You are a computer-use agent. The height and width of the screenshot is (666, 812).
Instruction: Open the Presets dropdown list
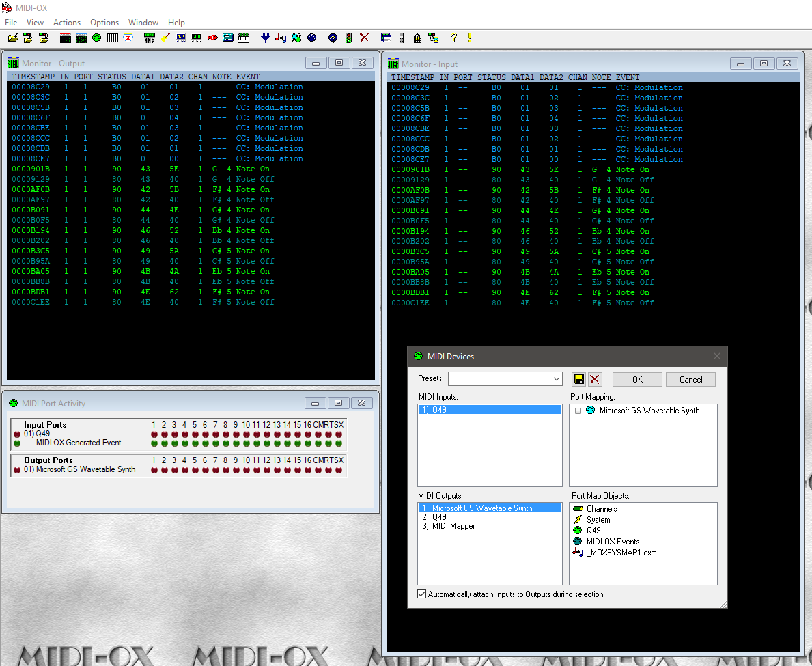tap(557, 379)
